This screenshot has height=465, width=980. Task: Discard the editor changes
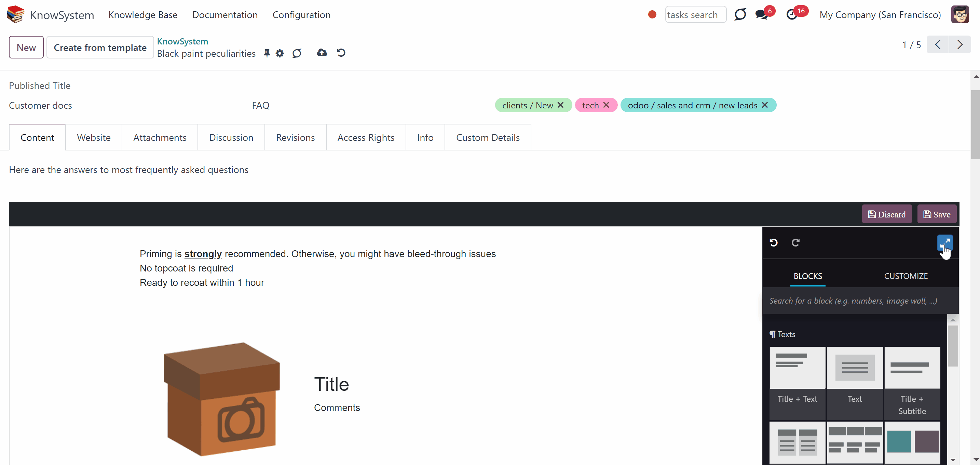click(887, 214)
